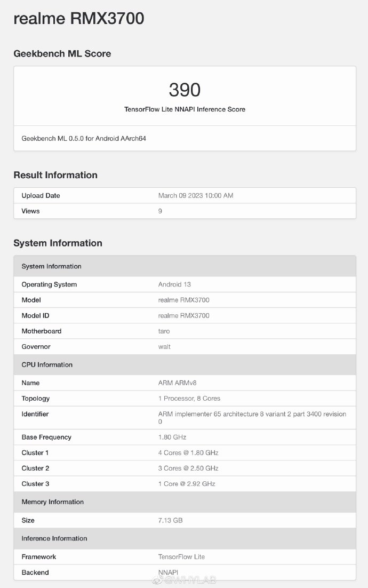Click the Views count value 9
Screen dimensions: 368x588
click(x=160, y=211)
